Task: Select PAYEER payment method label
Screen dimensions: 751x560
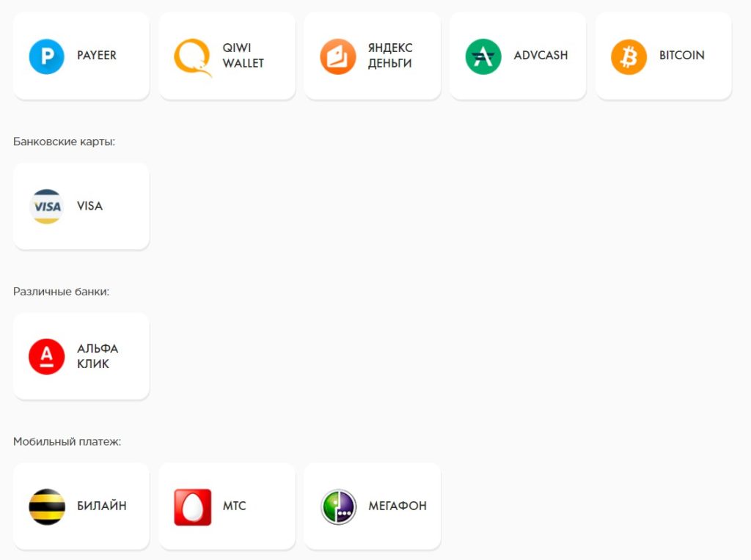Action: point(97,56)
